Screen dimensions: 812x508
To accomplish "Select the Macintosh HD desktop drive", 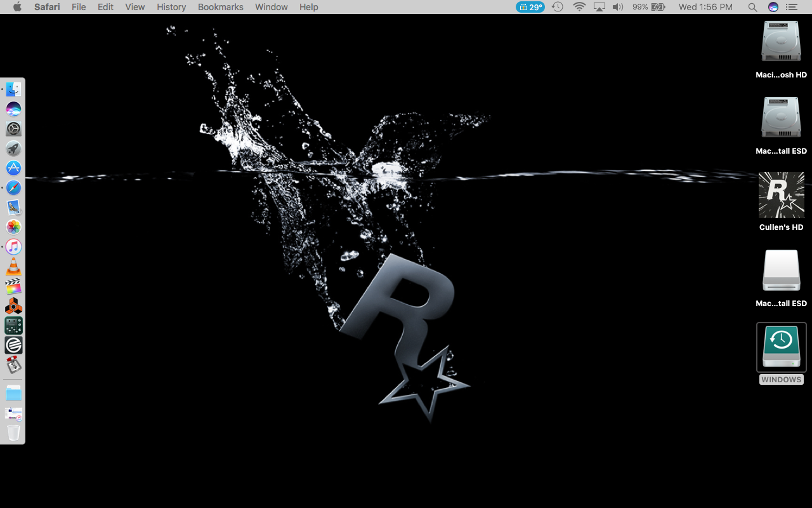I will click(x=781, y=42).
